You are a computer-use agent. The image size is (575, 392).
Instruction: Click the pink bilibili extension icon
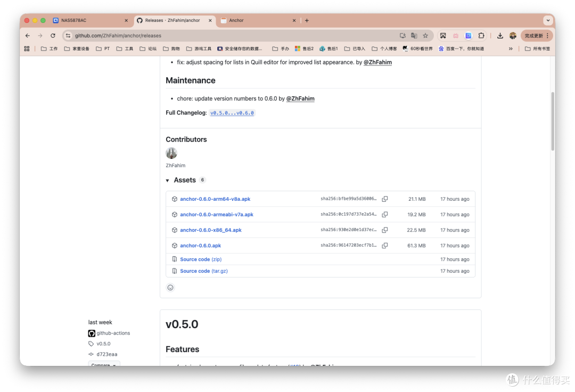[x=456, y=36]
